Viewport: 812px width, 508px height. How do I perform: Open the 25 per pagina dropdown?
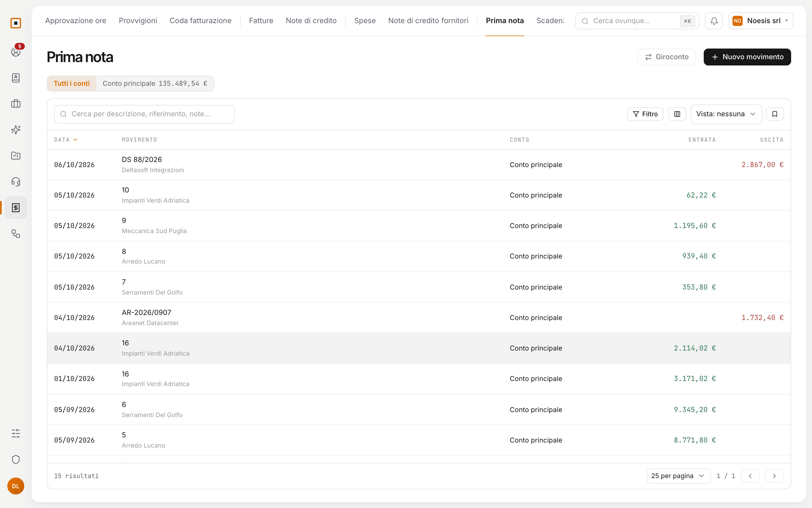678,476
